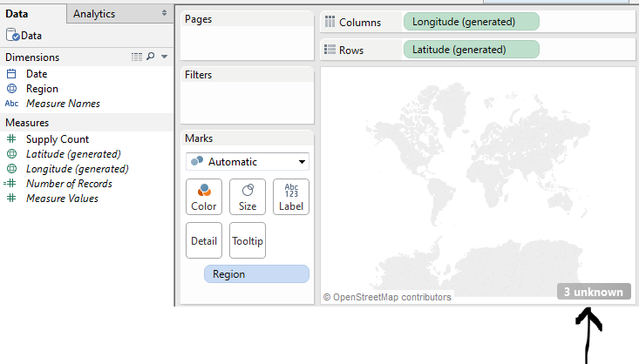Click the Data source database icon
Image resolution: width=639 pixels, height=364 pixels.
(13, 36)
